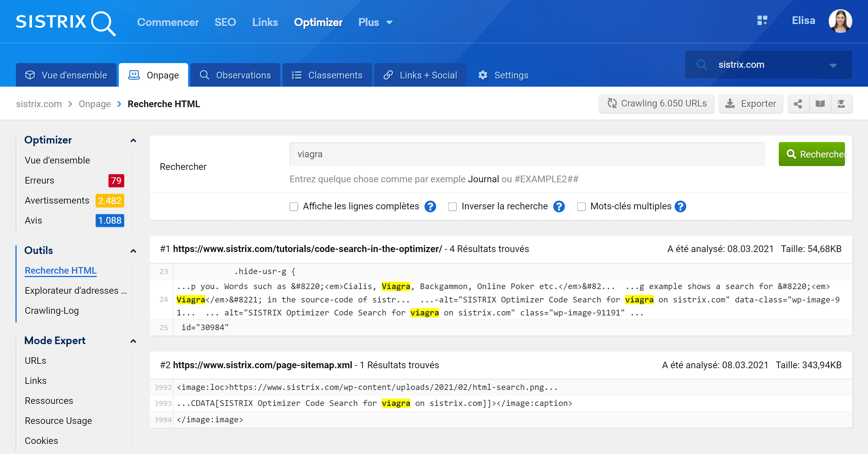Click the green Rechercher button
This screenshot has height=454, width=868.
point(812,154)
